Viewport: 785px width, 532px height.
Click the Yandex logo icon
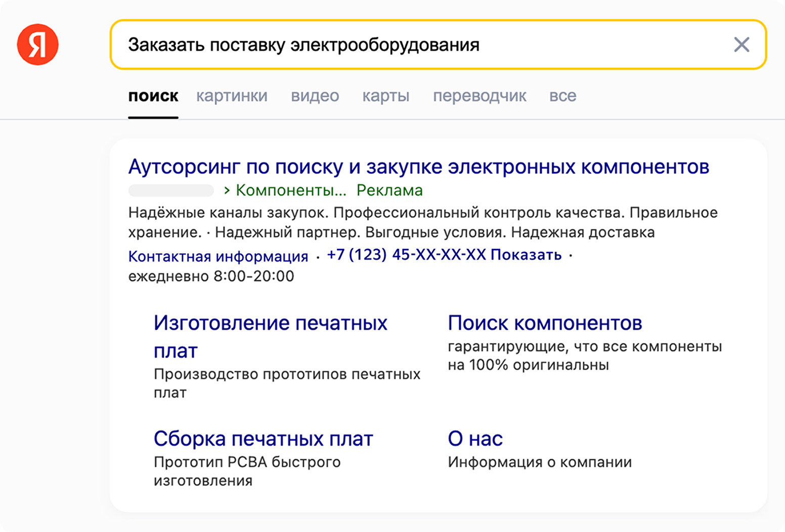click(x=38, y=45)
